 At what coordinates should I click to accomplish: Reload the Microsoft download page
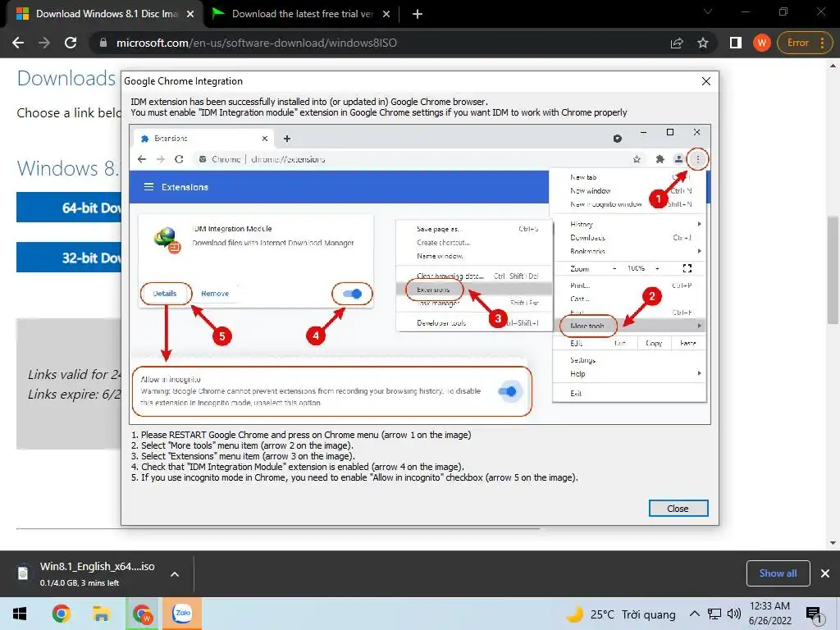[x=71, y=43]
